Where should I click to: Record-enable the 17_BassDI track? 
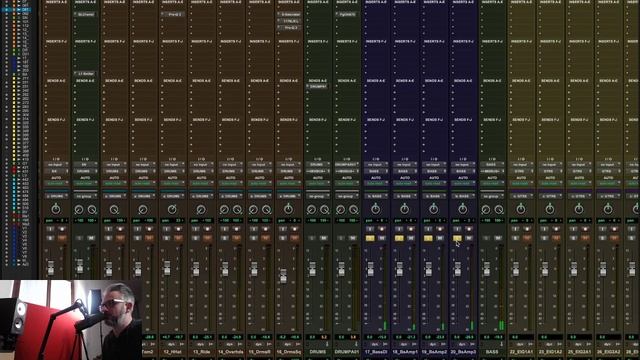pos(382,229)
